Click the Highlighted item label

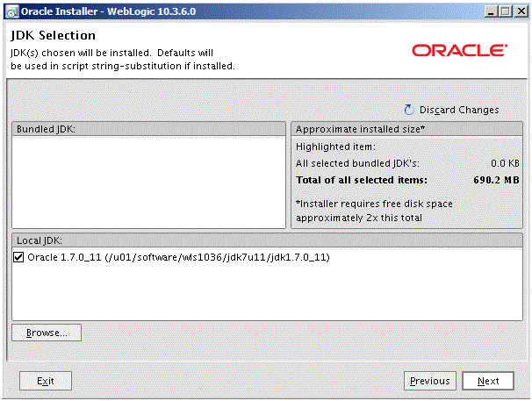pos(335,147)
